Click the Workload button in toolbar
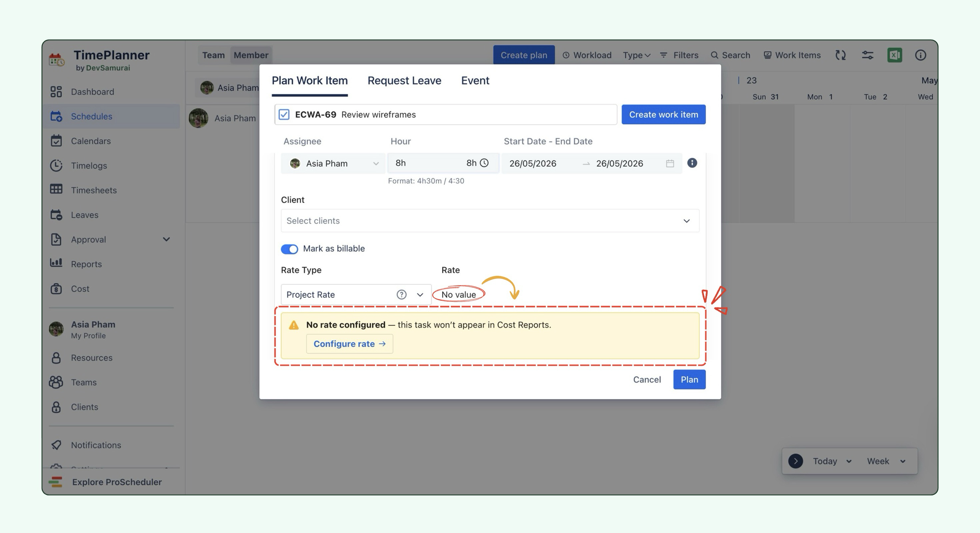 (x=587, y=55)
